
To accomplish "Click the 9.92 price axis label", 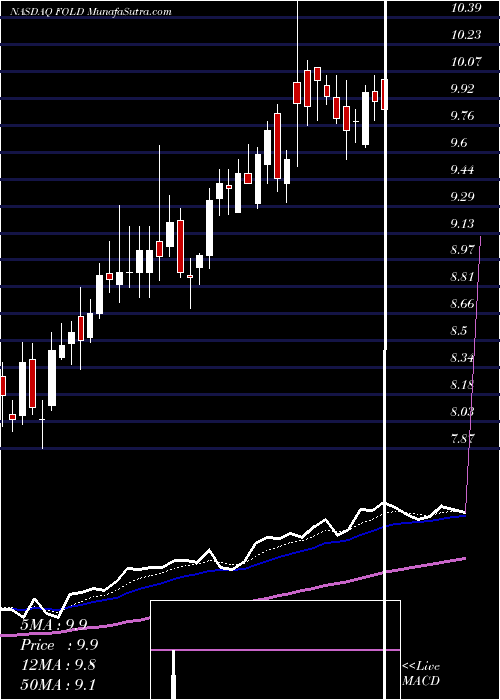I will (464, 88).
